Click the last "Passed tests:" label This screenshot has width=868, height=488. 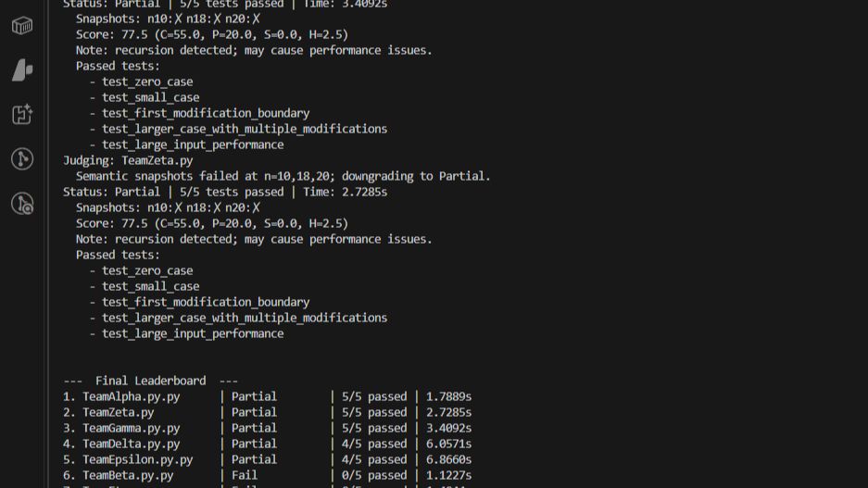(x=118, y=255)
